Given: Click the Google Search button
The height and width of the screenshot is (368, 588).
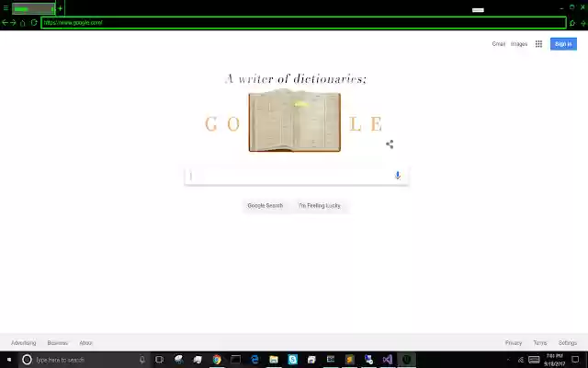Looking at the screenshot, I should click(266, 206).
